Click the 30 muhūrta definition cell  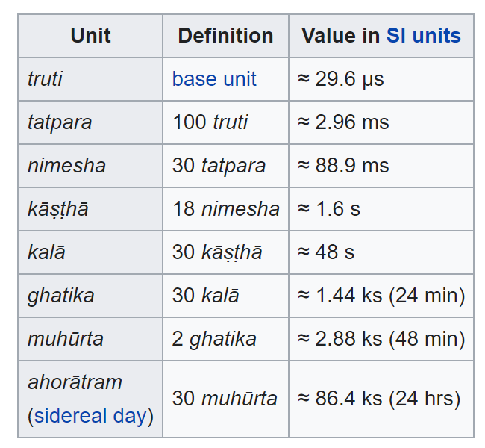[x=225, y=399]
